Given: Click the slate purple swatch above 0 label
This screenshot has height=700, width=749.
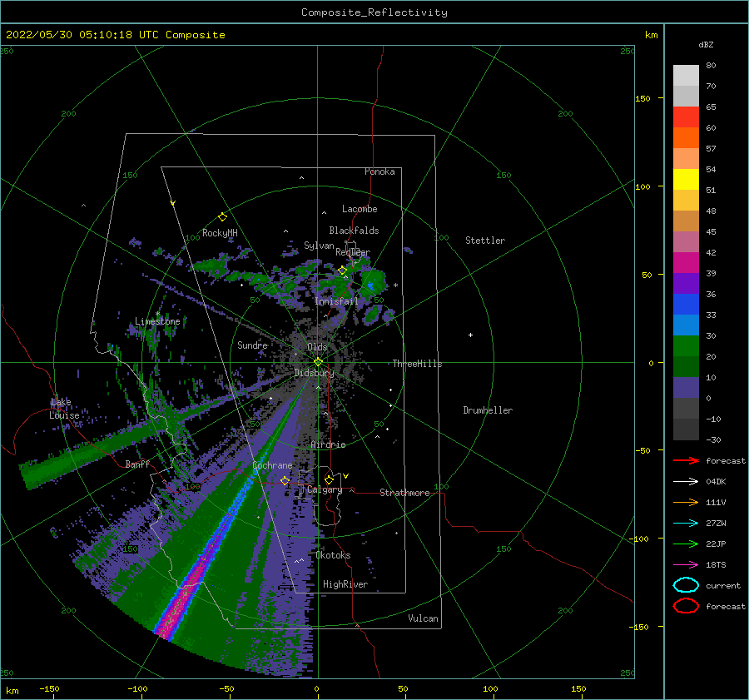Looking at the screenshot, I should tap(686, 388).
